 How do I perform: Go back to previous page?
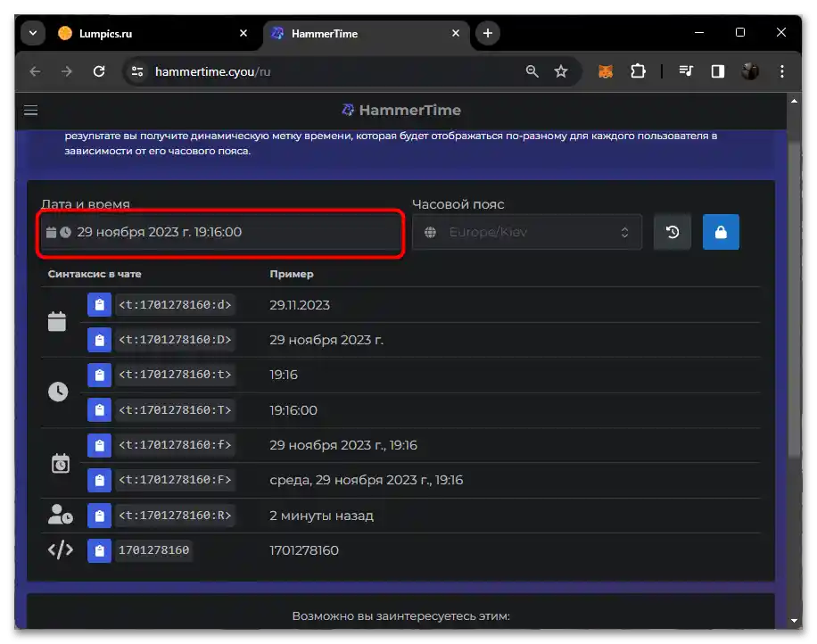tap(35, 71)
